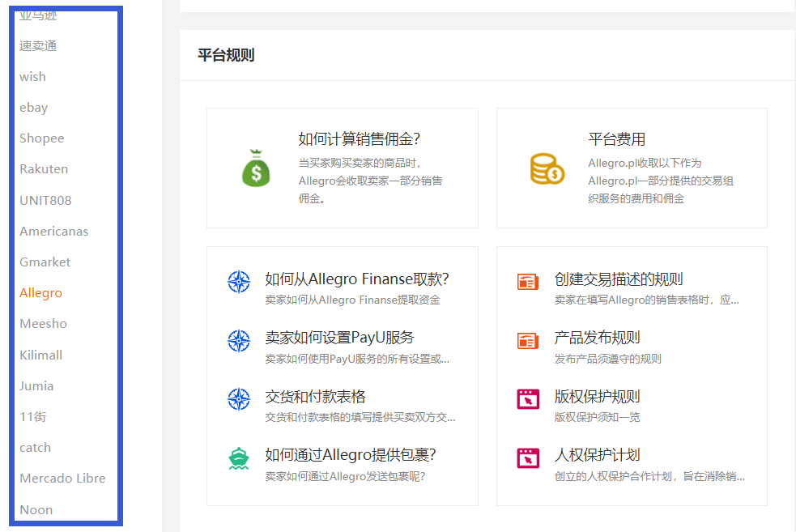
Task: Open 产品发布规则 article link
Action: click(597, 337)
